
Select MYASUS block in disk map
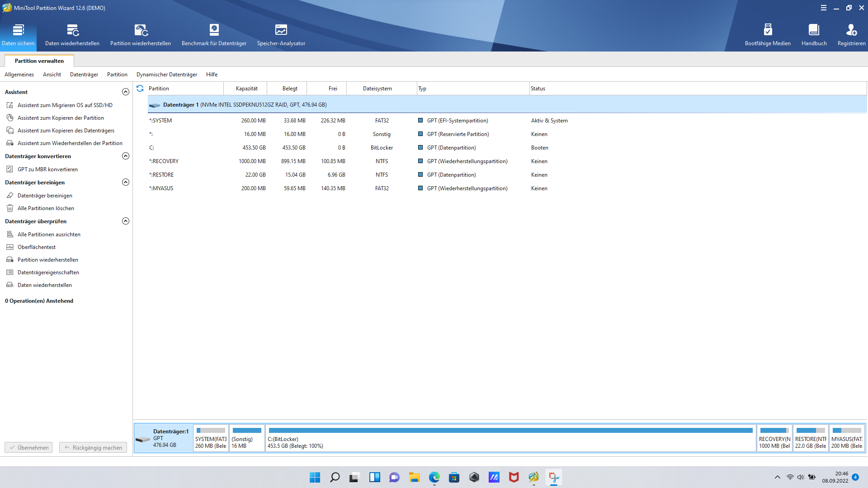tap(847, 438)
